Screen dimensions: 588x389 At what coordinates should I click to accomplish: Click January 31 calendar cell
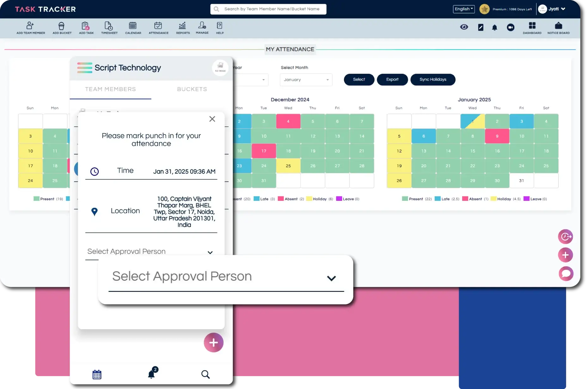(x=521, y=181)
